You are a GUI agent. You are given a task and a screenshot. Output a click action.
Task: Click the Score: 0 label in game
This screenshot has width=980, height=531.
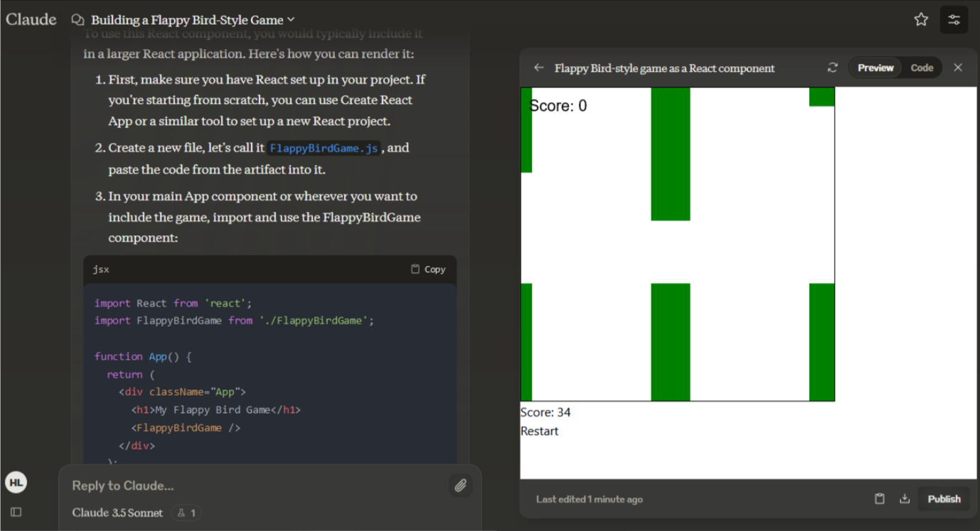(558, 106)
